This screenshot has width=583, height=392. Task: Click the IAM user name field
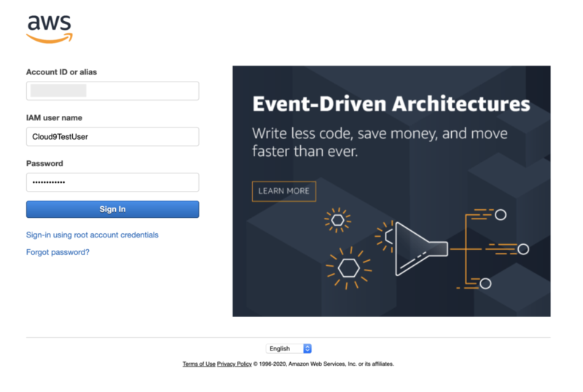113,136
